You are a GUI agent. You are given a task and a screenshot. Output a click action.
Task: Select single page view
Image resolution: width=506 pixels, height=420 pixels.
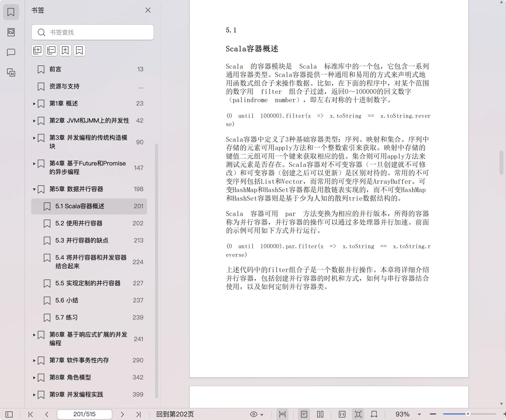coord(304,414)
